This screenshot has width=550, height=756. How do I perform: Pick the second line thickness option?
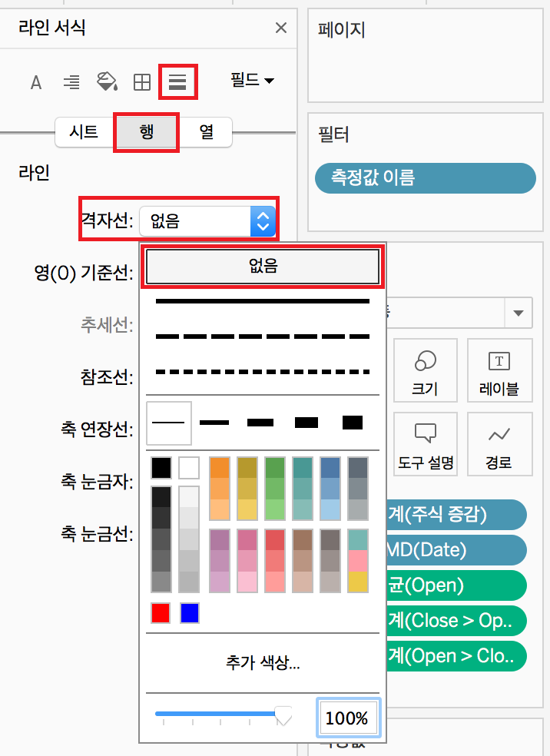point(214,423)
